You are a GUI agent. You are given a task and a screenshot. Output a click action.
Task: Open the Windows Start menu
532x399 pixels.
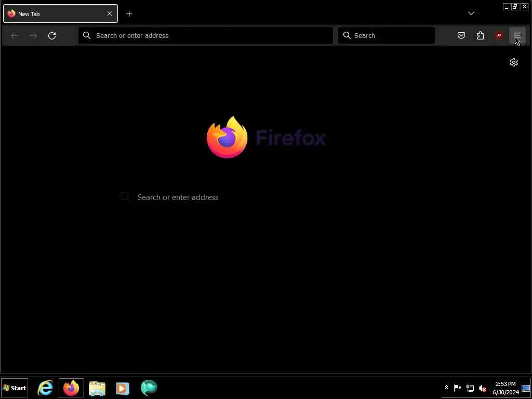(x=14, y=388)
